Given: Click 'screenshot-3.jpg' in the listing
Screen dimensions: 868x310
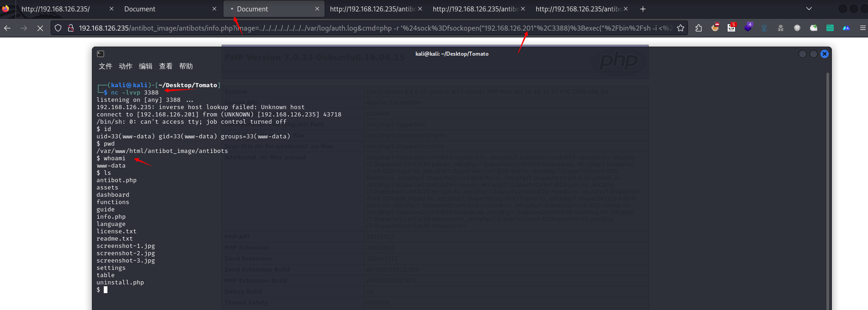Looking at the screenshot, I should tap(126, 261).
